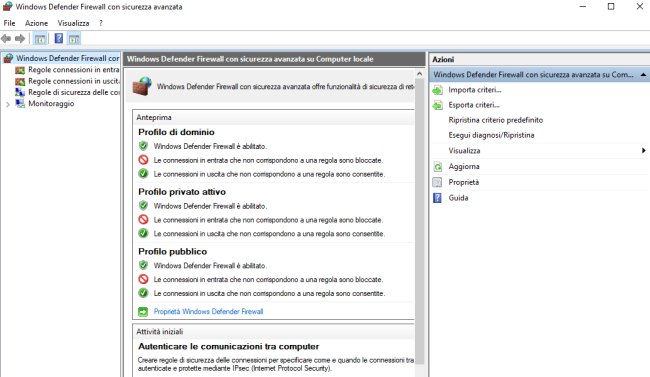Click Profilo pubblico heading
Image resolution: width=650 pixels, height=377 pixels.
tap(172, 251)
